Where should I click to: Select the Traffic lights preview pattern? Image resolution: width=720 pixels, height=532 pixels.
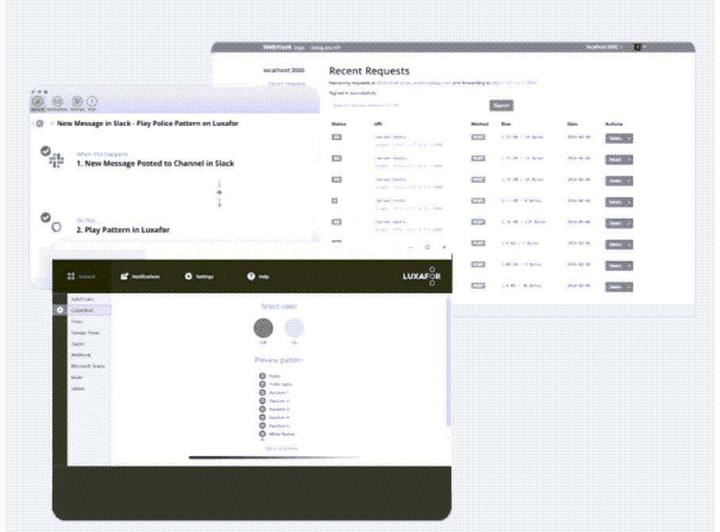coord(262,385)
